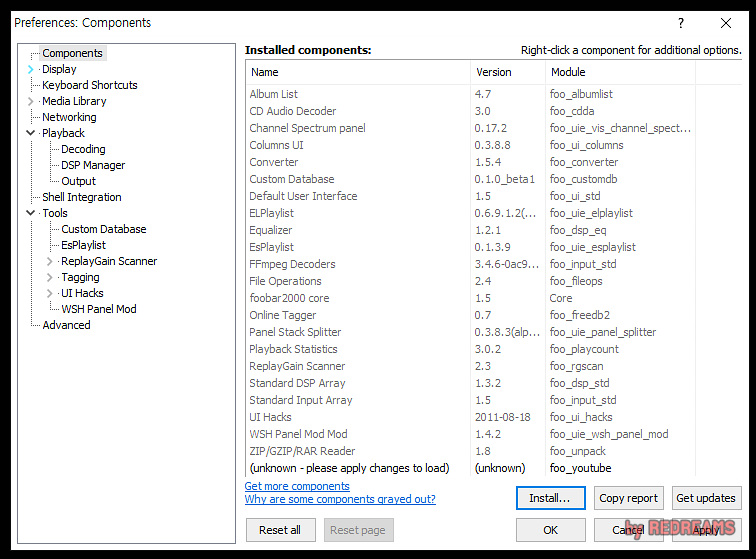Select the Decoding page under Playback
The image size is (756, 559).
click(83, 150)
